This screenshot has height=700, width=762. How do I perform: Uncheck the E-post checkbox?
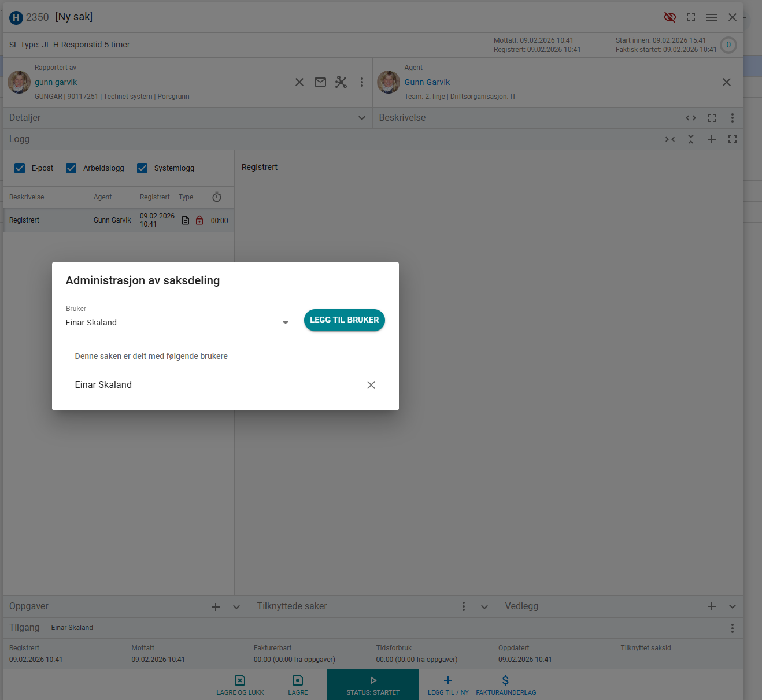click(x=20, y=168)
